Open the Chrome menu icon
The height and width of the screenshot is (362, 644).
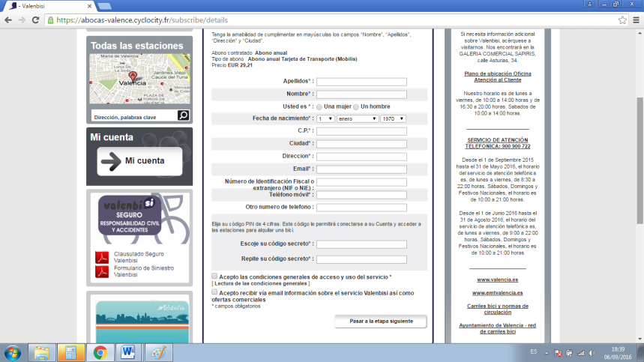coord(637,20)
